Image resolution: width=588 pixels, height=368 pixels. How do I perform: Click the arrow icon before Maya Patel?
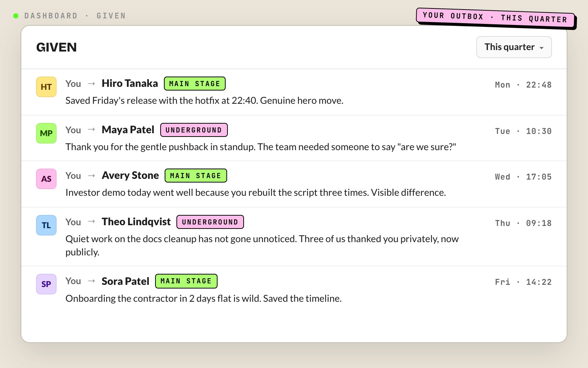(92, 130)
